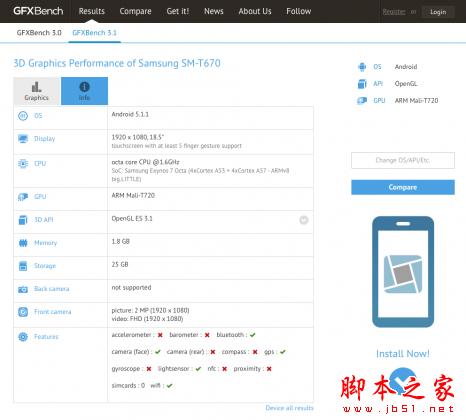
Task: Click the blue Compare button
Action: tap(403, 187)
